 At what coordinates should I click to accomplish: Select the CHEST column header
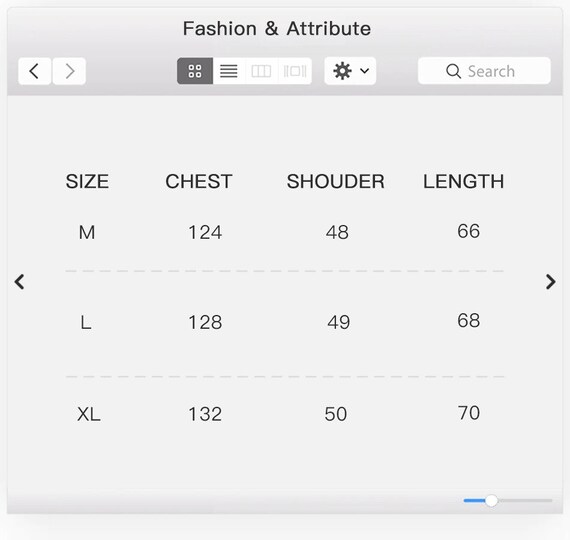tap(199, 181)
